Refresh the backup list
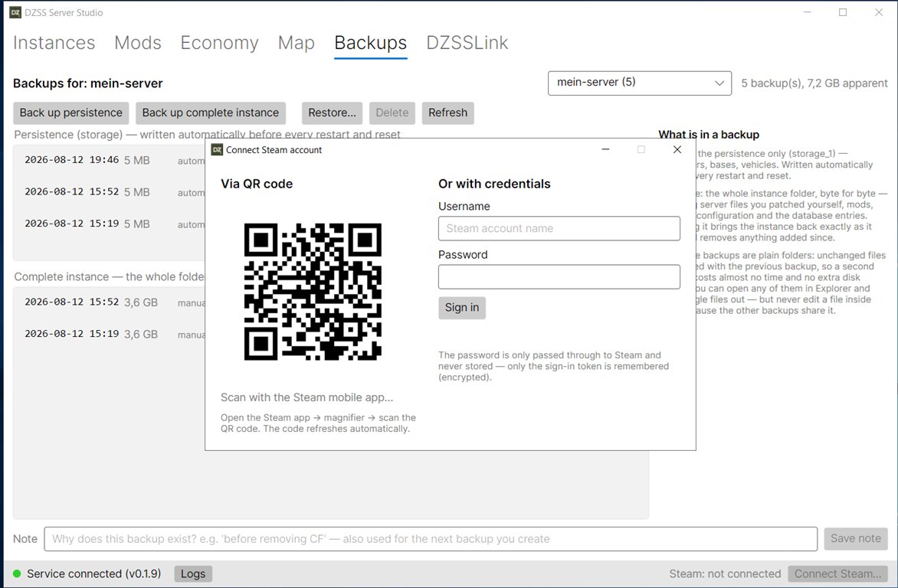The height and width of the screenshot is (588, 898). [448, 113]
